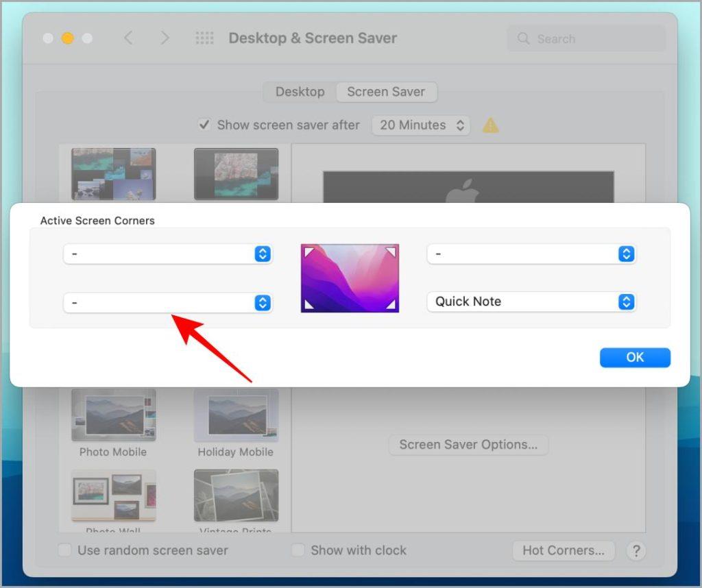Minimize window with the yellow button
The width and height of the screenshot is (702, 588).
click(68, 38)
